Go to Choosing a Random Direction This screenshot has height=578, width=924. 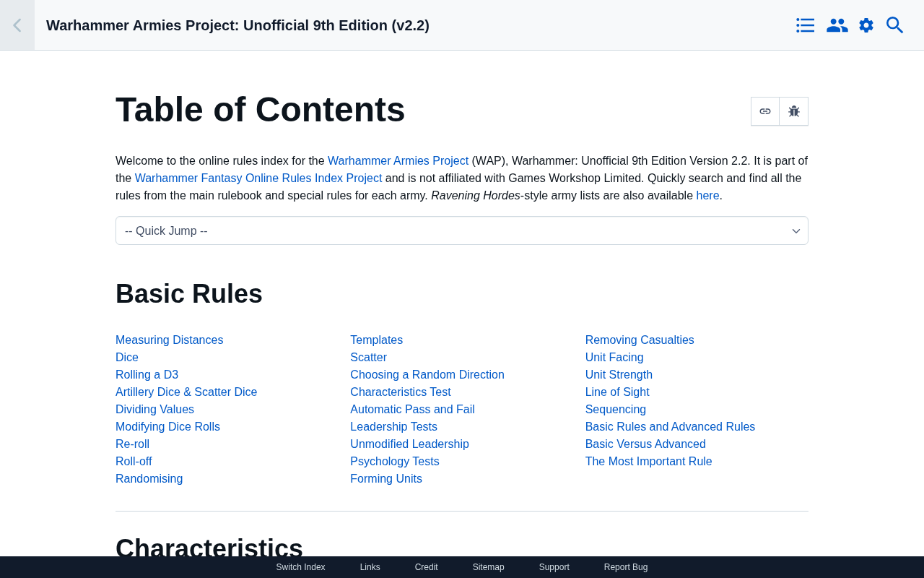427,375
